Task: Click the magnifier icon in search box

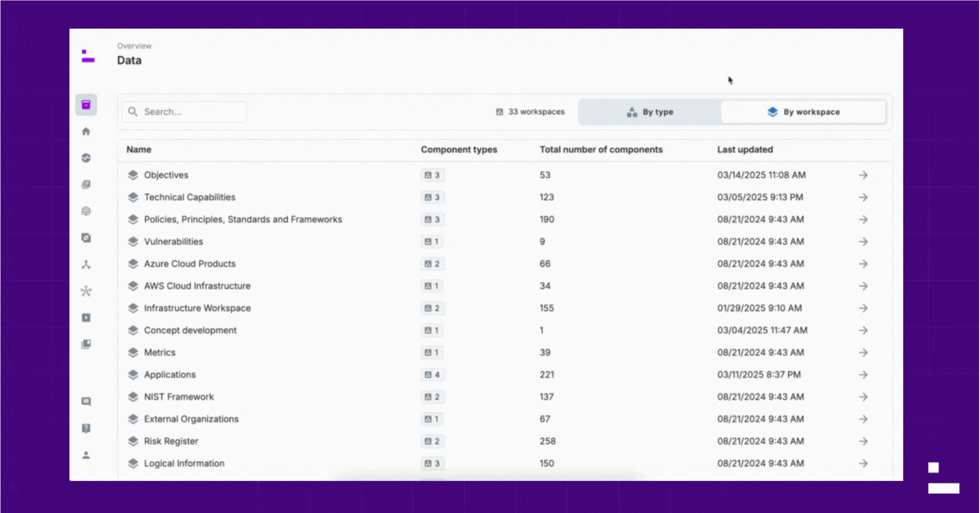Action: [133, 112]
